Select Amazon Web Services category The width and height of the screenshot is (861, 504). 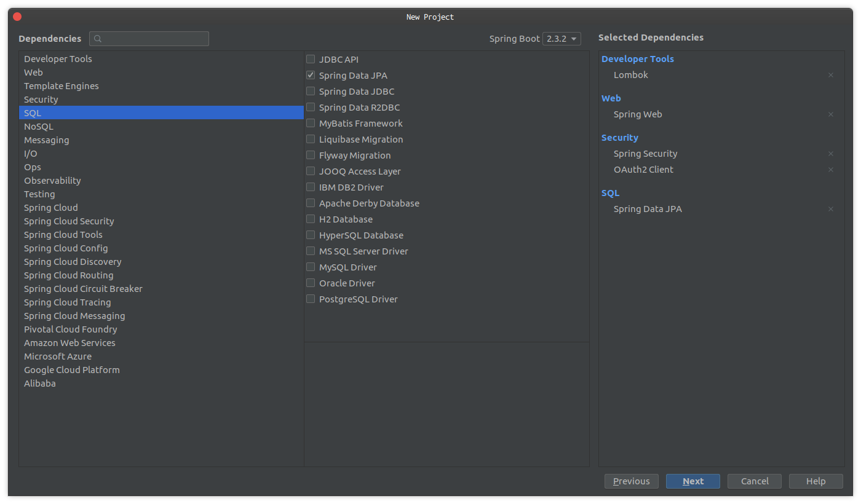[161, 343]
